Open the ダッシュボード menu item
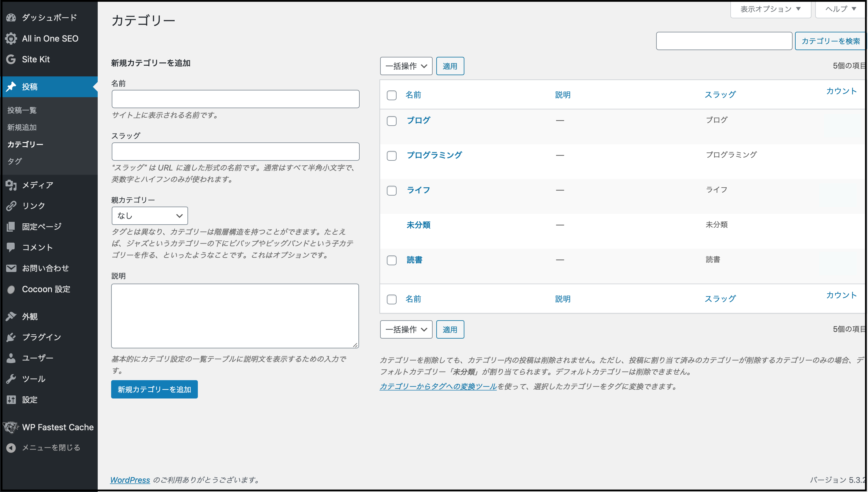The image size is (868, 492). [x=50, y=18]
